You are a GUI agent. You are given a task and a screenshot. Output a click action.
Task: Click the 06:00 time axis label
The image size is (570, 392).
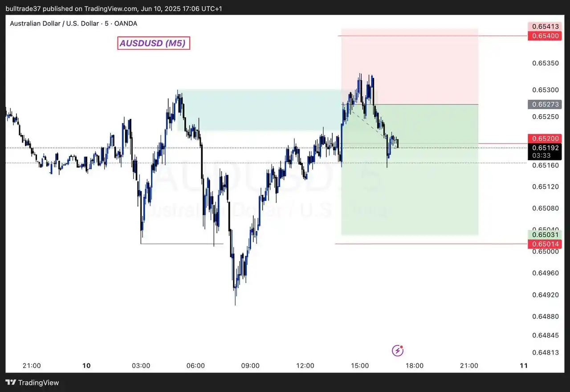[x=195, y=366]
